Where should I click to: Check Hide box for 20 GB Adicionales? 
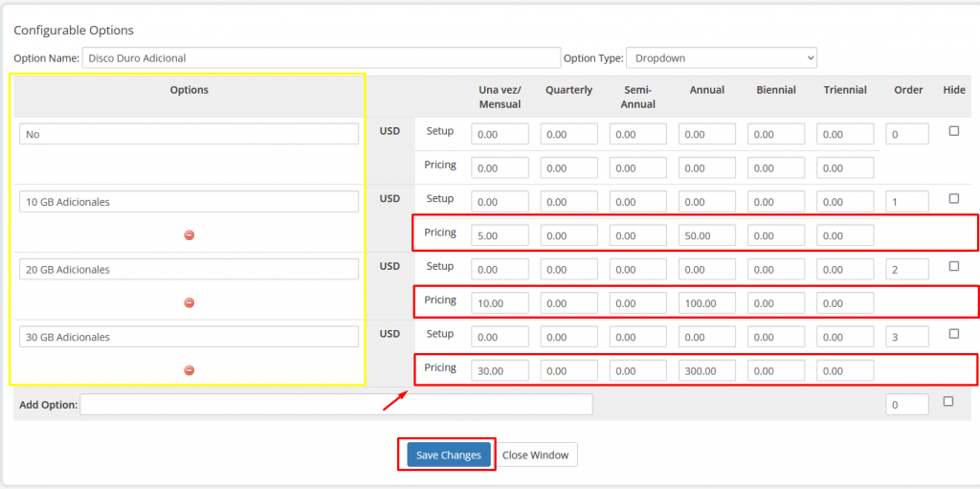[x=953, y=267]
